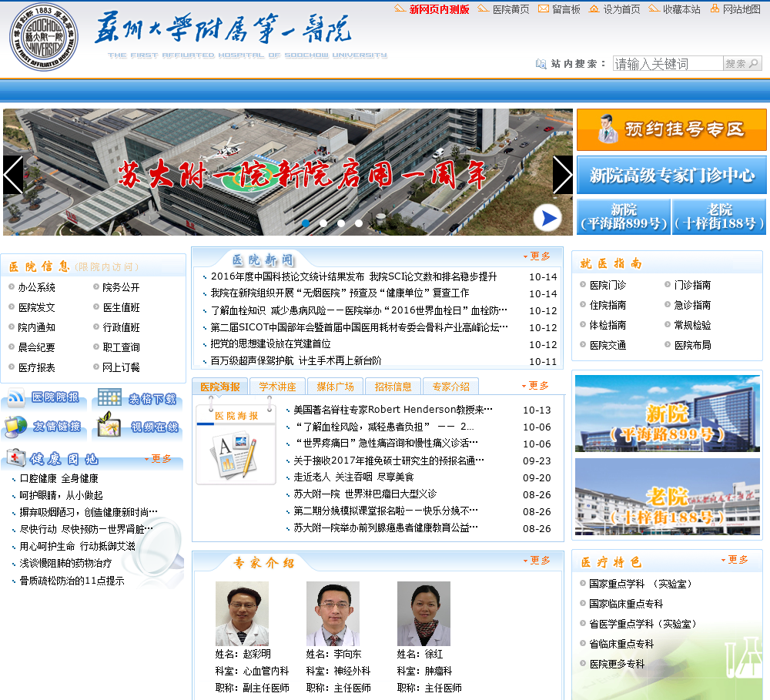Viewport: 770px width, 700px height.
Task: Show next banner slide arrow
Action: click(562, 175)
